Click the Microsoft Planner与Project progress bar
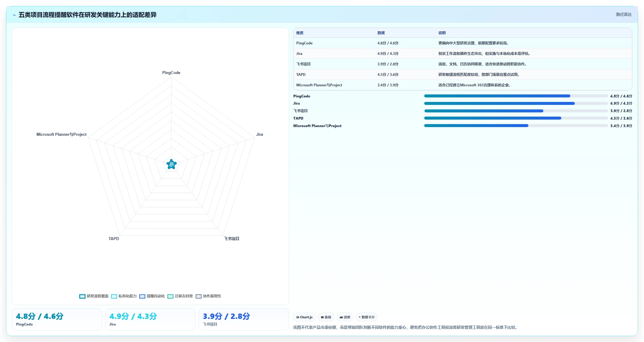The width and height of the screenshot is (644, 342). click(516, 126)
